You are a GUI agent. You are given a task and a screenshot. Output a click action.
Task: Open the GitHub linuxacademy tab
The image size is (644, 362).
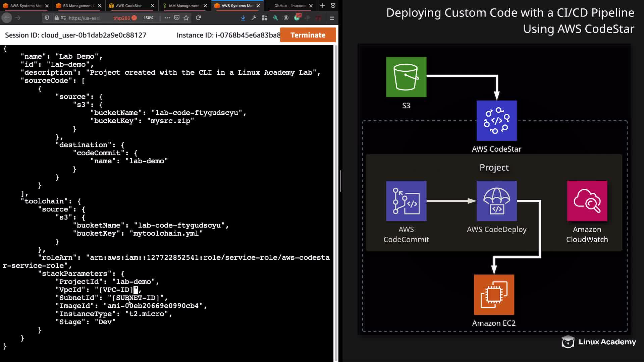pos(290,6)
